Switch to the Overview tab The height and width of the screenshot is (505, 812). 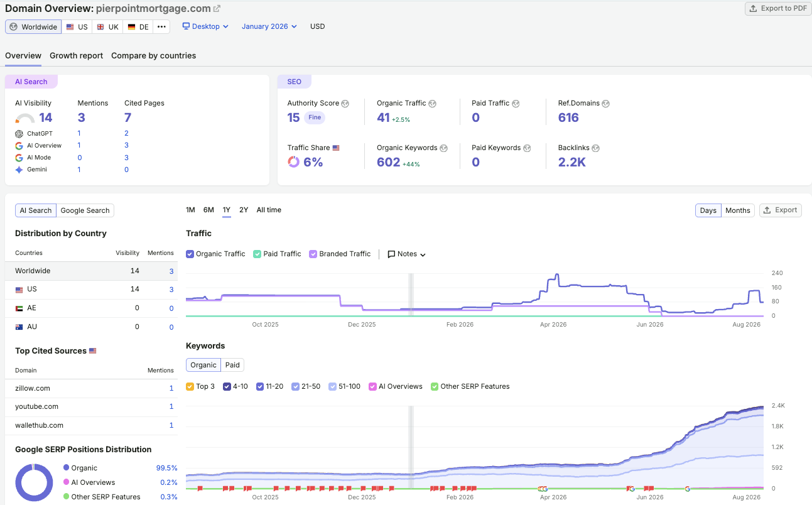tap(23, 55)
